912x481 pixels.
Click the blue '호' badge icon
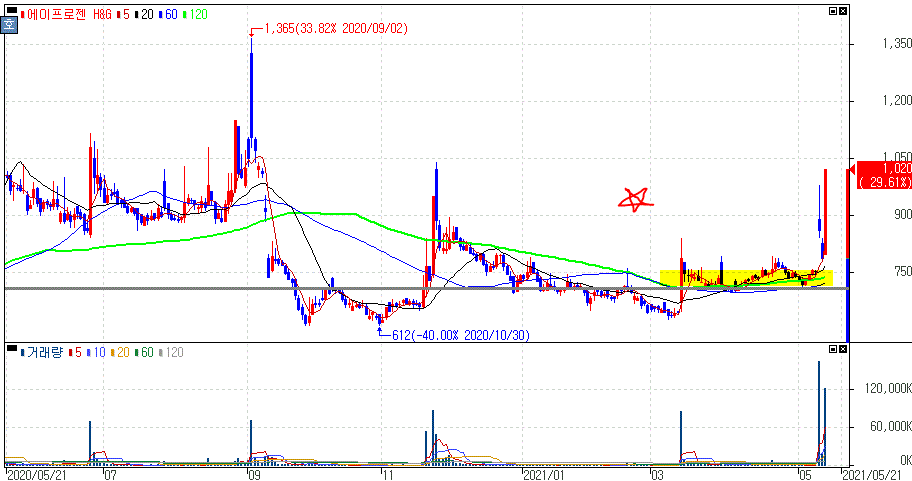click(9, 25)
